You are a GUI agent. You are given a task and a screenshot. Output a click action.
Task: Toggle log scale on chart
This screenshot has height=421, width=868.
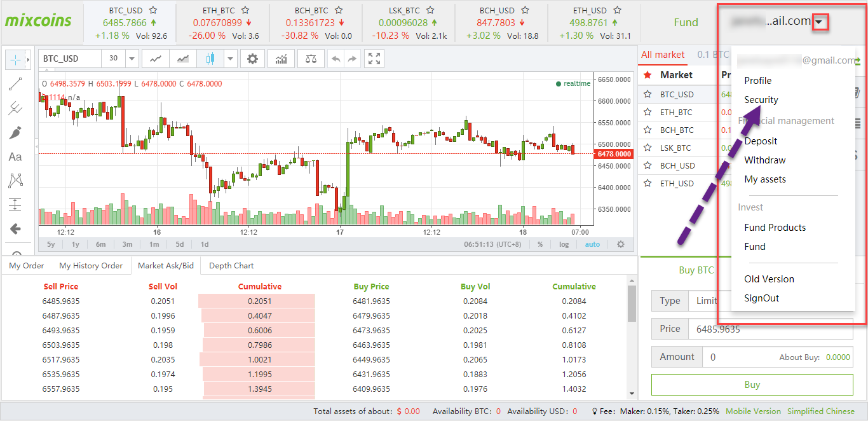[x=564, y=244]
